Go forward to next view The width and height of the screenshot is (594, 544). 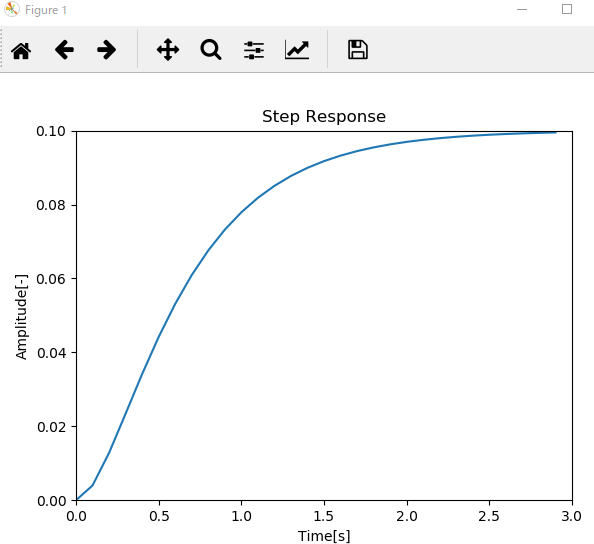tap(106, 50)
